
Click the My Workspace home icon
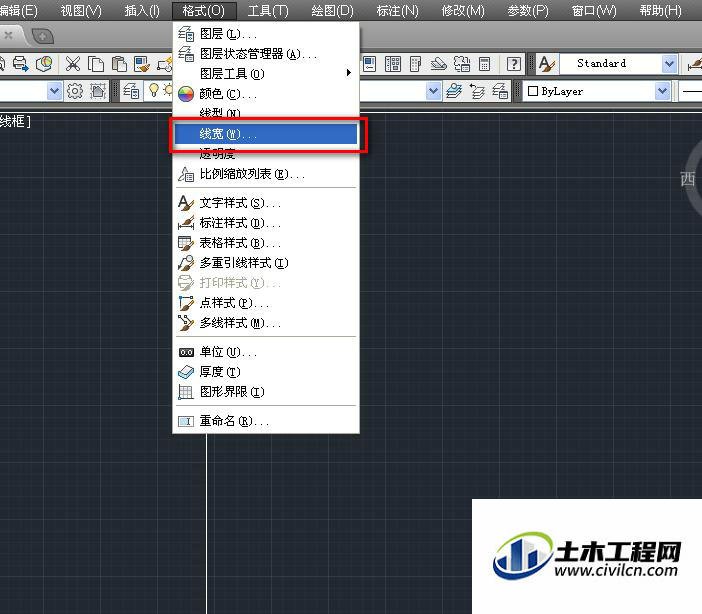click(x=98, y=91)
